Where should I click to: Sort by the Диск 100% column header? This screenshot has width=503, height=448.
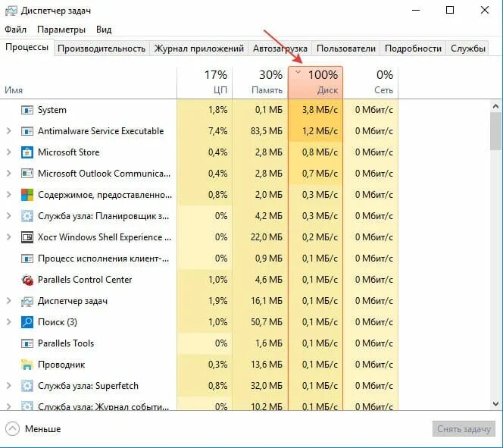tap(316, 83)
